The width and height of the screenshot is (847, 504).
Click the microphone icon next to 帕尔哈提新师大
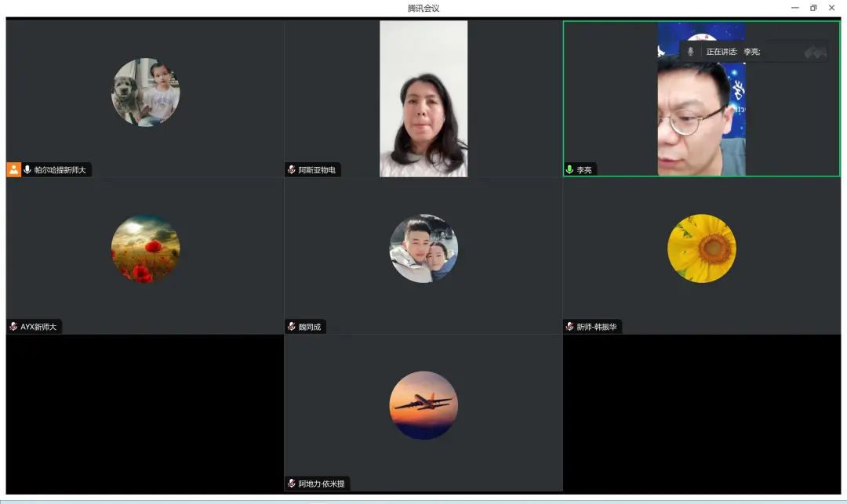tap(27, 169)
